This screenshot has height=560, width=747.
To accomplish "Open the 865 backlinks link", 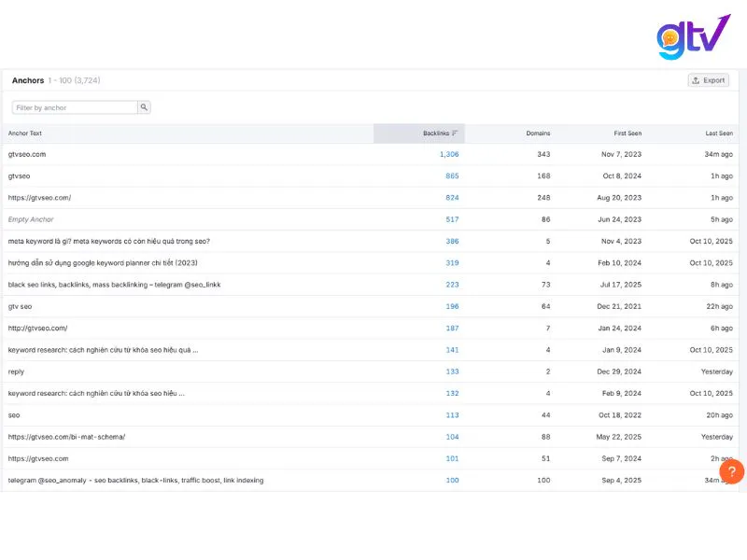I will [x=452, y=176].
